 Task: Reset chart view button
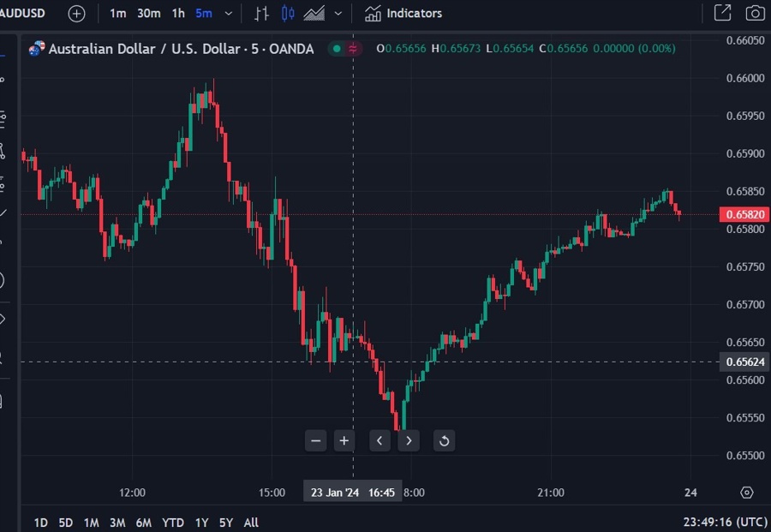pyautogui.click(x=444, y=440)
